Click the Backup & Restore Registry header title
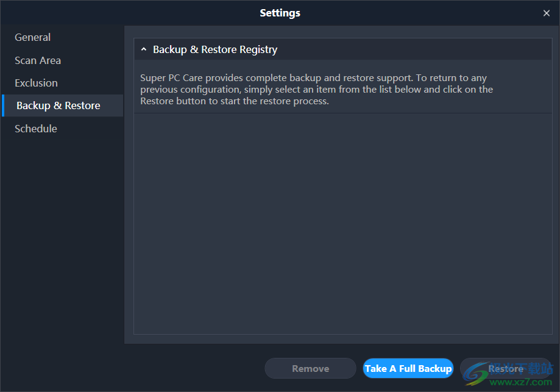 tap(215, 49)
